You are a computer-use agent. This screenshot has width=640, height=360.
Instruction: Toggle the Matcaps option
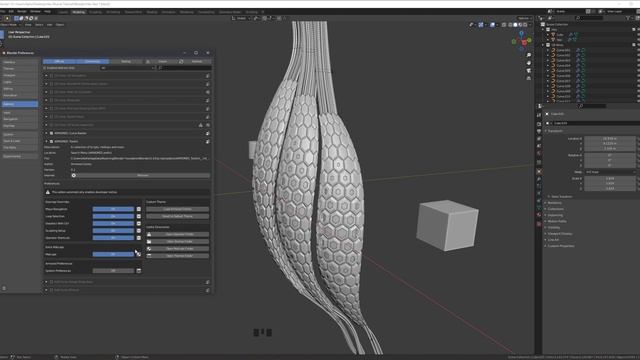click(x=113, y=254)
